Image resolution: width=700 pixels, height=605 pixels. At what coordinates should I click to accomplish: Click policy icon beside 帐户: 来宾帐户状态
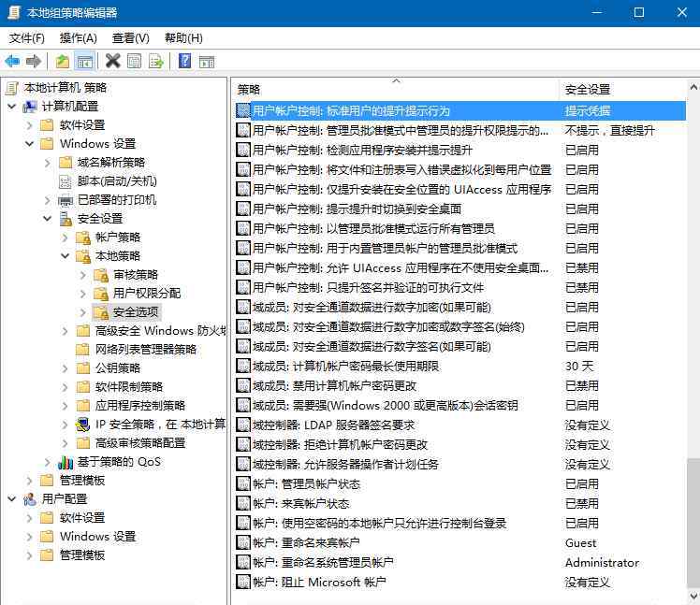(243, 503)
